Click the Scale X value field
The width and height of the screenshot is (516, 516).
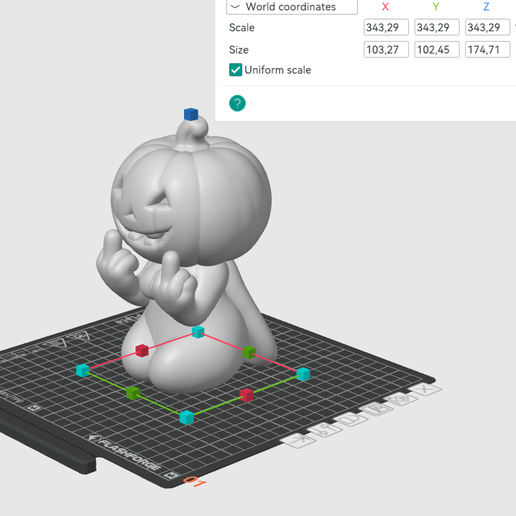(386, 27)
